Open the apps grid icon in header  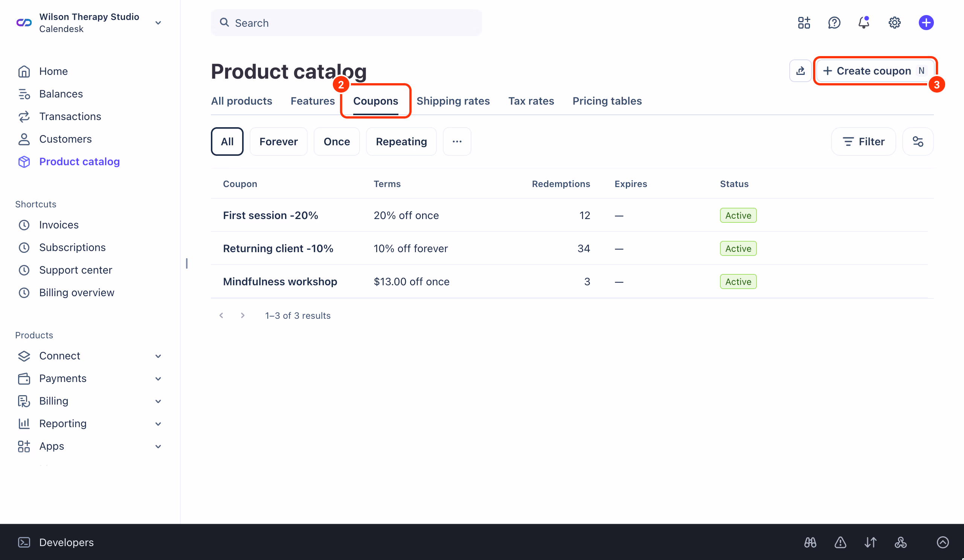[804, 23]
